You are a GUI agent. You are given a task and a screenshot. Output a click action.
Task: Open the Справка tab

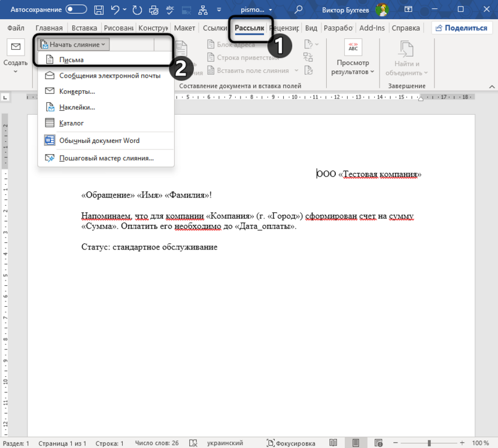[406, 28]
